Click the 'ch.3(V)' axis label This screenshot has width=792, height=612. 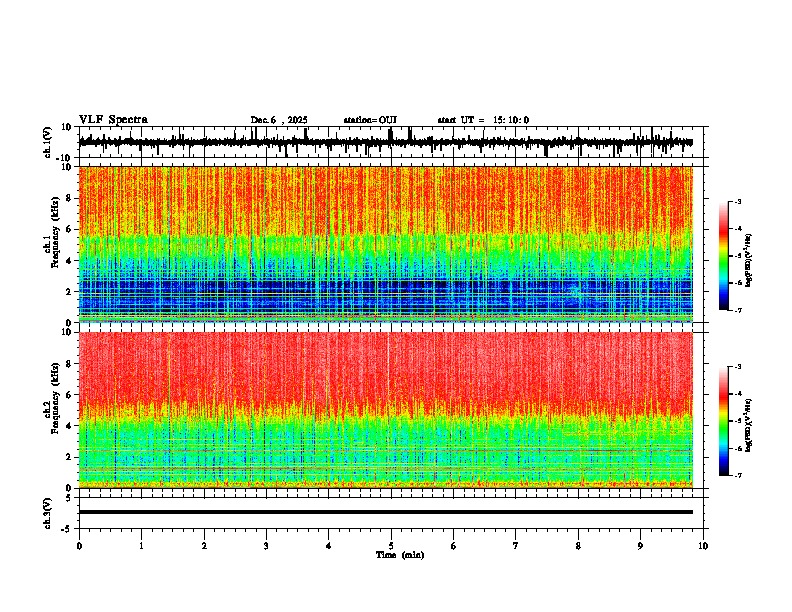48,513
